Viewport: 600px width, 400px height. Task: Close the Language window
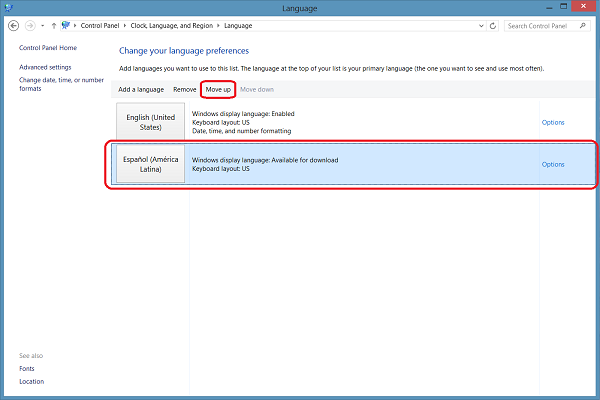coord(583,6)
